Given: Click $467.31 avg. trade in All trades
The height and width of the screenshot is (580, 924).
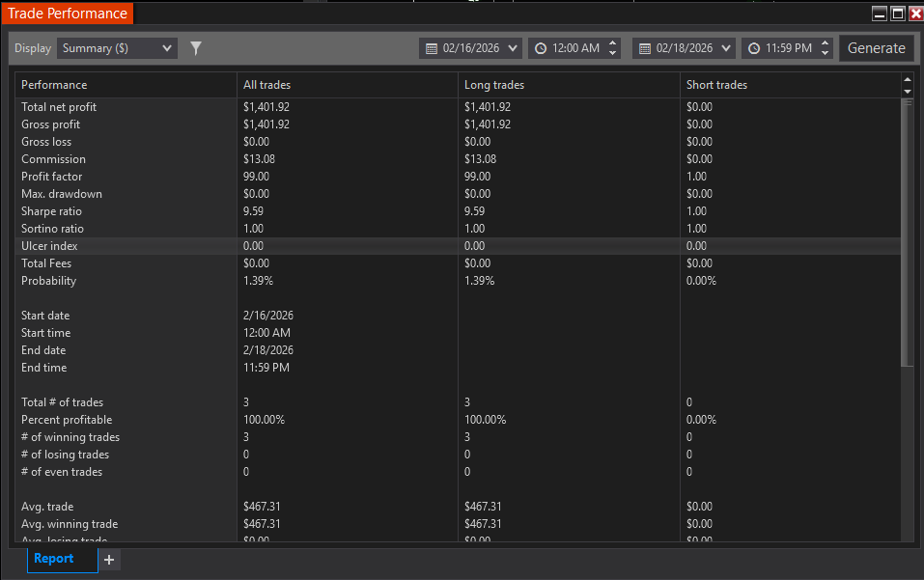Looking at the screenshot, I should click(x=262, y=507).
